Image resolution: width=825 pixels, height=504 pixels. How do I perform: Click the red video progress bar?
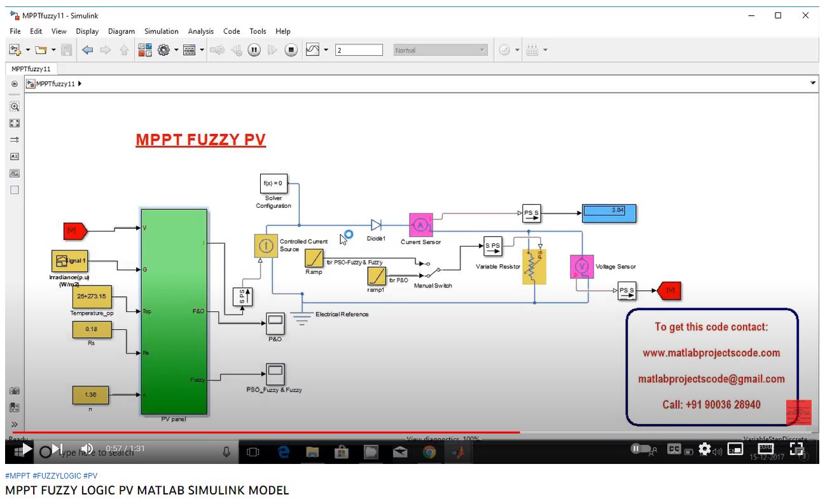[x=254, y=432]
